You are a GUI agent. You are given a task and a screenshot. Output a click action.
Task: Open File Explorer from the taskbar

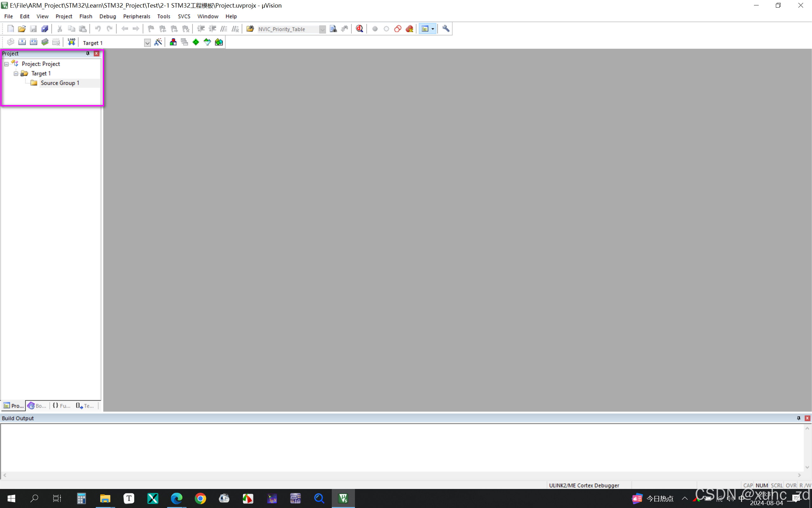(x=105, y=498)
